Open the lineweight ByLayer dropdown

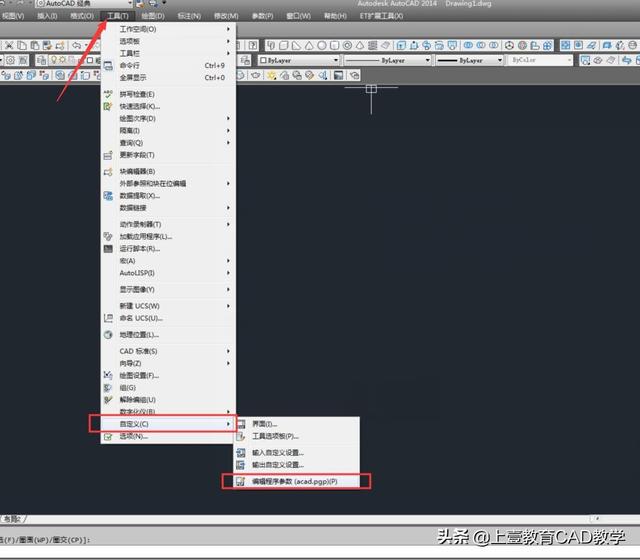469,60
